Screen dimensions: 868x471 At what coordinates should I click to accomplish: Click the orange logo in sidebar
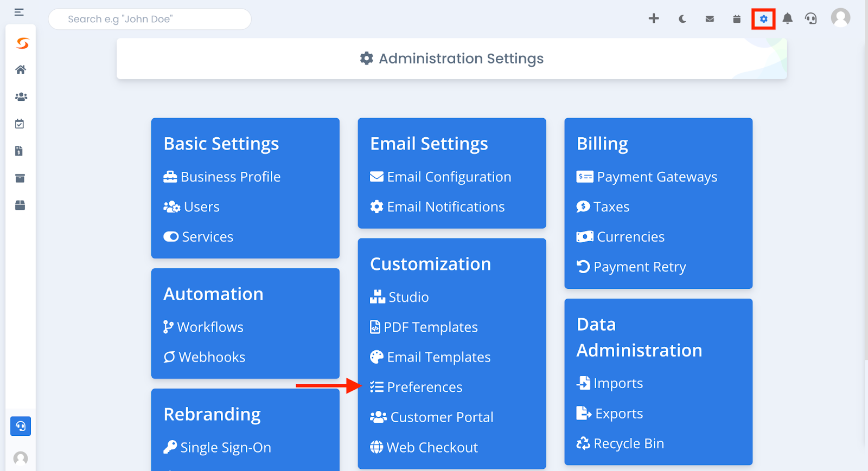click(x=22, y=43)
